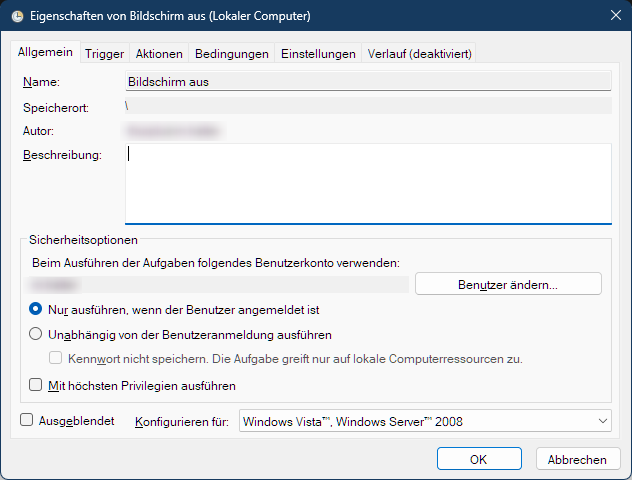Open the Trigger tab
The image size is (632, 480).
click(x=104, y=54)
